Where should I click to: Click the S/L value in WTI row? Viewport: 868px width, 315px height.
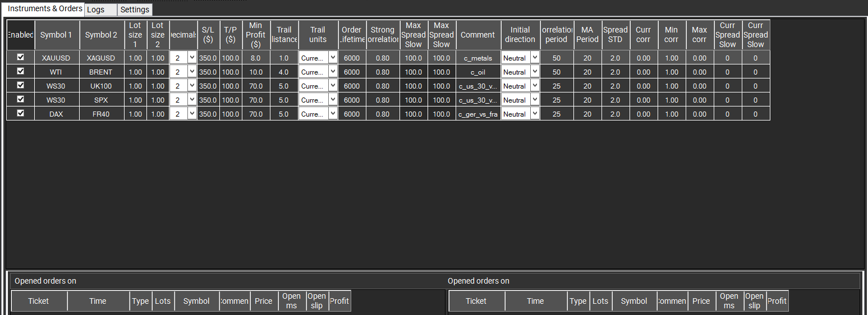pos(208,72)
